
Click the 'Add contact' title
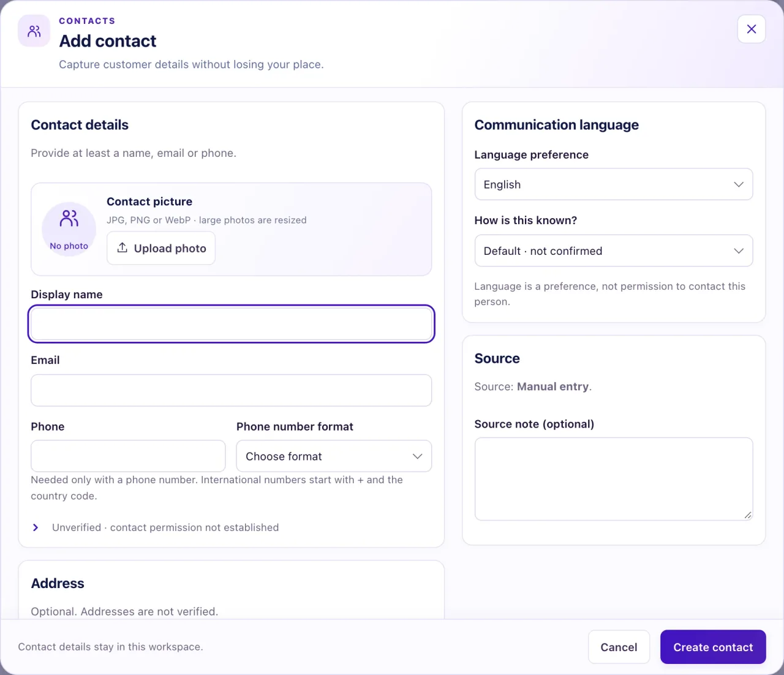(x=108, y=41)
